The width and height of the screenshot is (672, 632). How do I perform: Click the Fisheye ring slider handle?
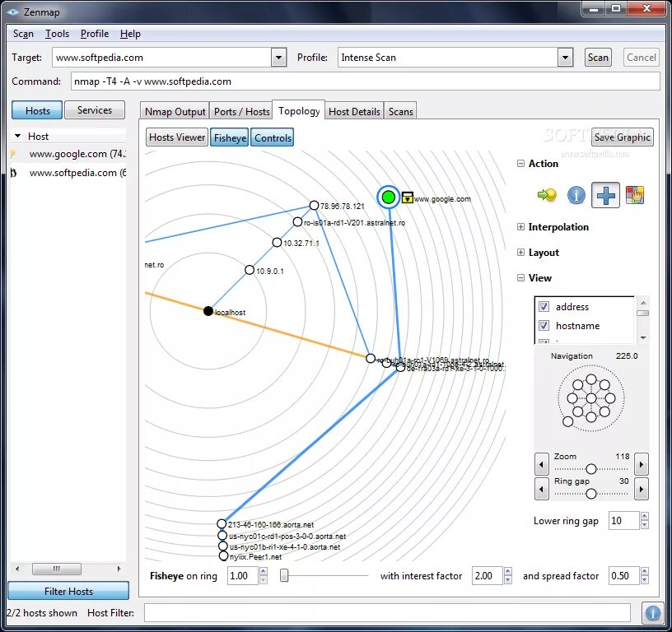click(x=284, y=575)
